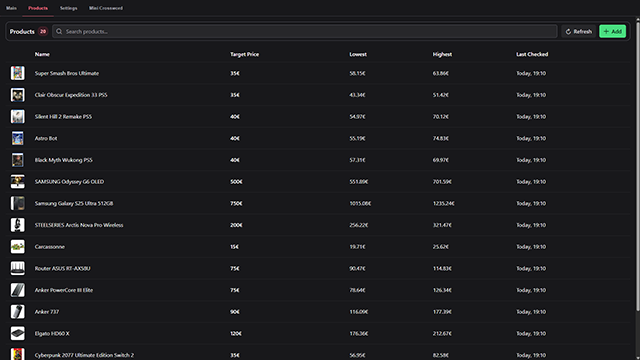Click the highest price 114.83€
Image resolution: width=640 pixels, height=360 pixels.
442,268
